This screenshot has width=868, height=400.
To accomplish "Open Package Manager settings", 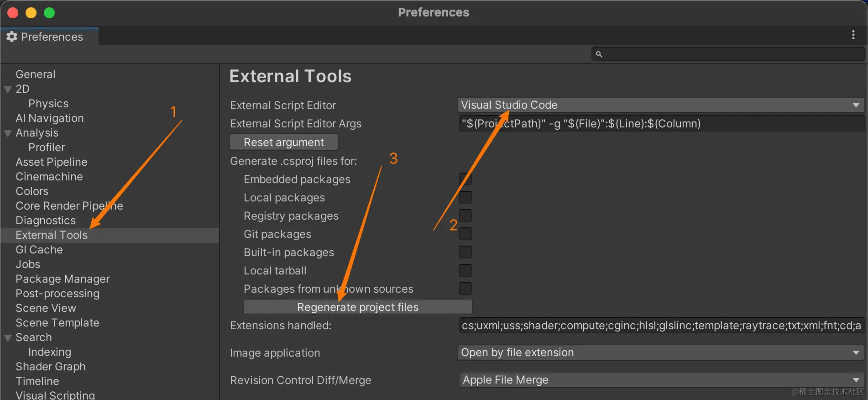I will coord(63,279).
